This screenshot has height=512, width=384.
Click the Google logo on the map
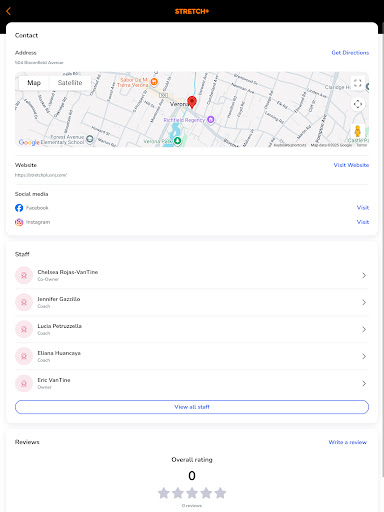[29, 142]
